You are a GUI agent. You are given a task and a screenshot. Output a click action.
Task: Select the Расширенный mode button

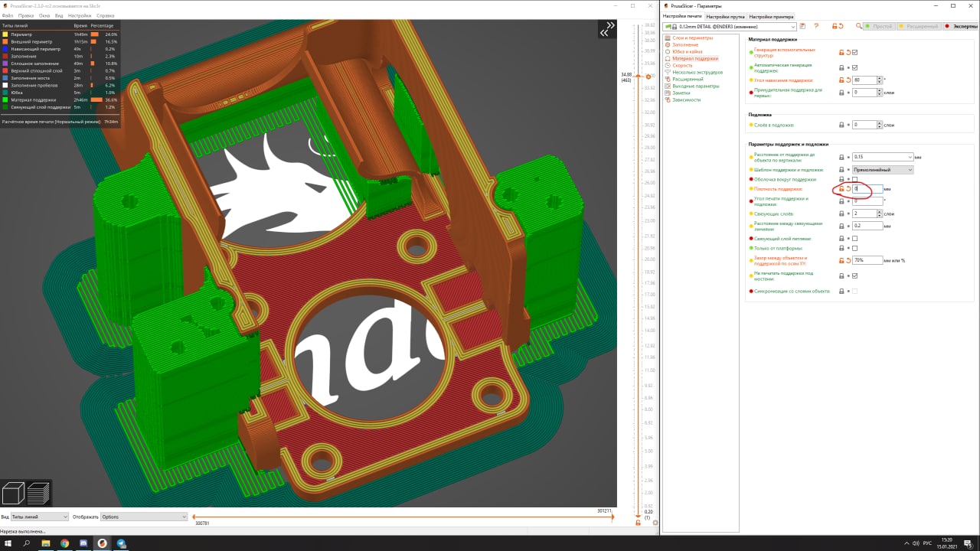[x=918, y=26]
